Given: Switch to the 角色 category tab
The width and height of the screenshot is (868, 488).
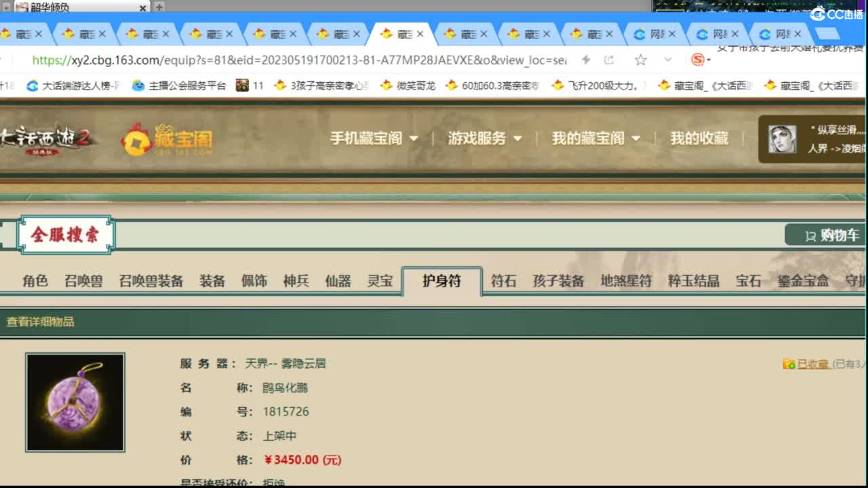Looking at the screenshot, I should (35, 281).
